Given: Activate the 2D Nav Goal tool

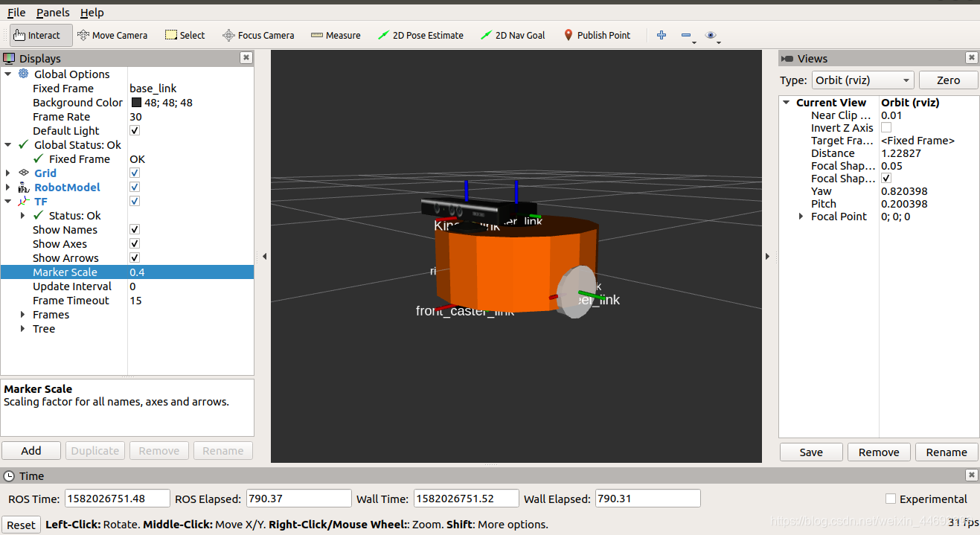Looking at the screenshot, I should [513, 35].
